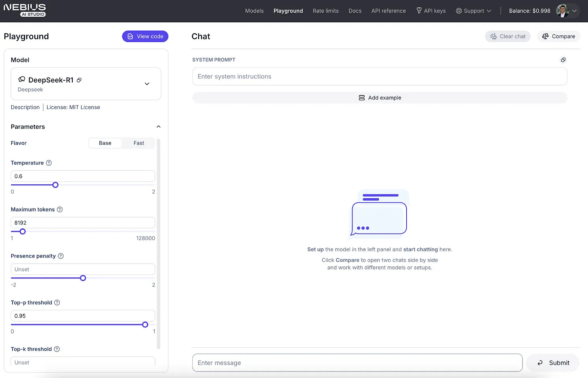The image size is (588, 378).
Task: Open the Top-p threshold help icon
Action: [x=57, y=302]
